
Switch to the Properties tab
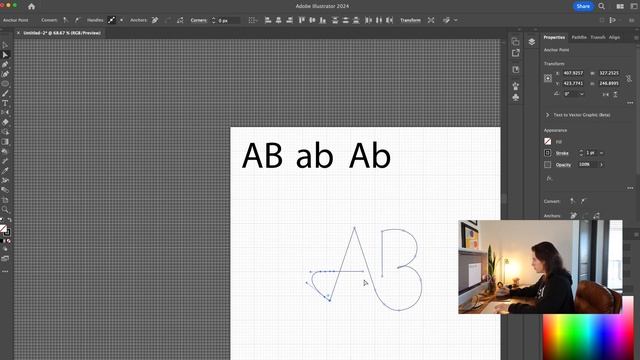(554, 37)
